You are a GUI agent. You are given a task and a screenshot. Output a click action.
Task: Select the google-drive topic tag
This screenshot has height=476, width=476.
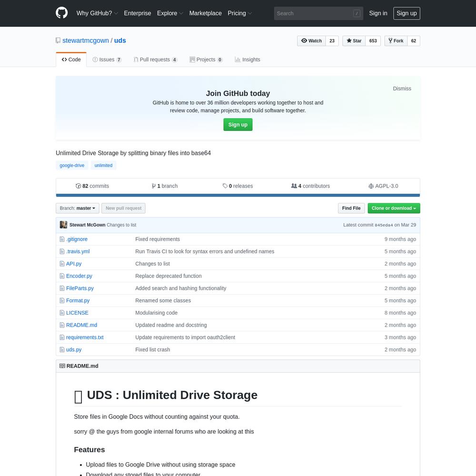tap(72, 166)
